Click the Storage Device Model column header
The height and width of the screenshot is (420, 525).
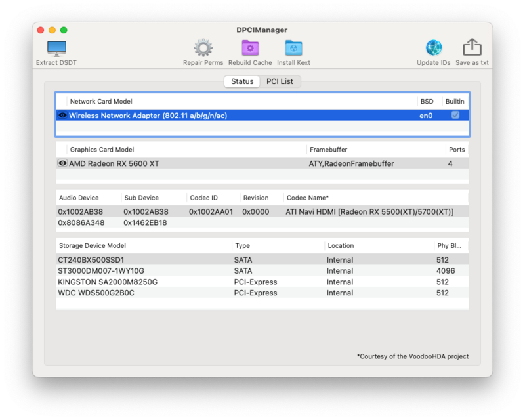pyautogui.click(x=92, y=246)
